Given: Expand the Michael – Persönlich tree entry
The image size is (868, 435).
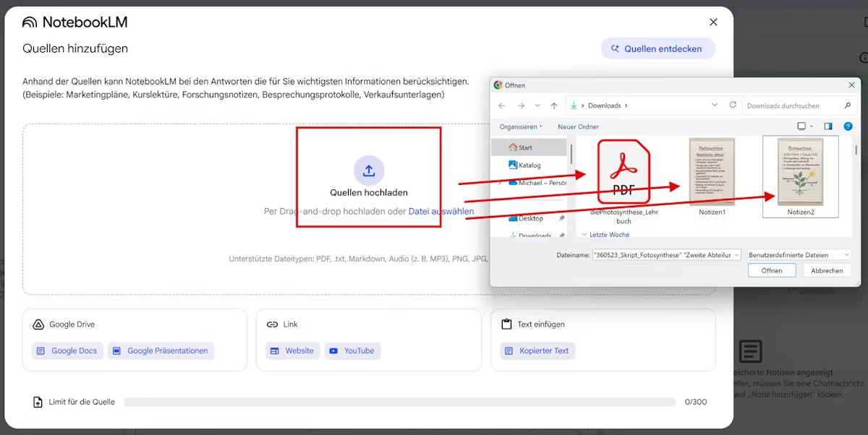Looking at the screenshot, I should (x=500, y=184).
